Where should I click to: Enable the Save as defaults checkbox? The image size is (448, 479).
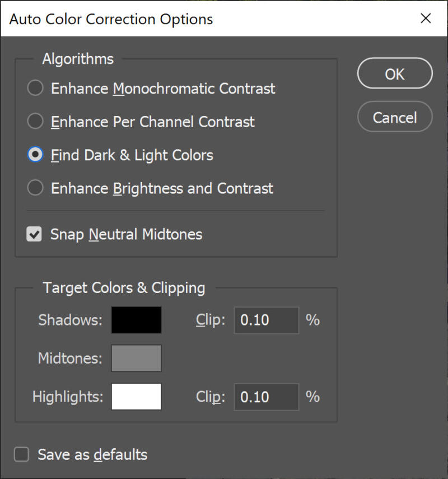click(x=21, y=454)
